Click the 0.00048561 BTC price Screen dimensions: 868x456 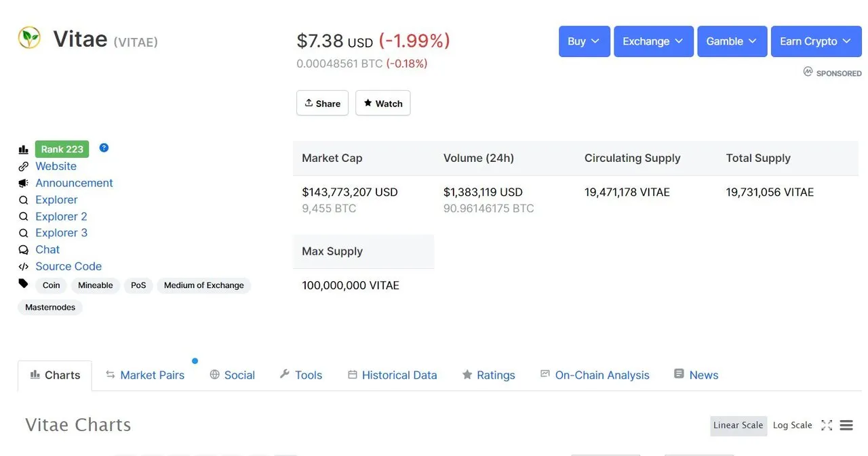[x=340, y=64]
